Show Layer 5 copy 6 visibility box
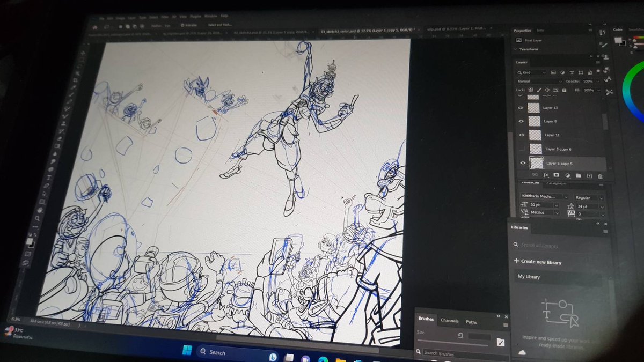Image resolution: width=644 pixels, height=362 pixels. 522,149
